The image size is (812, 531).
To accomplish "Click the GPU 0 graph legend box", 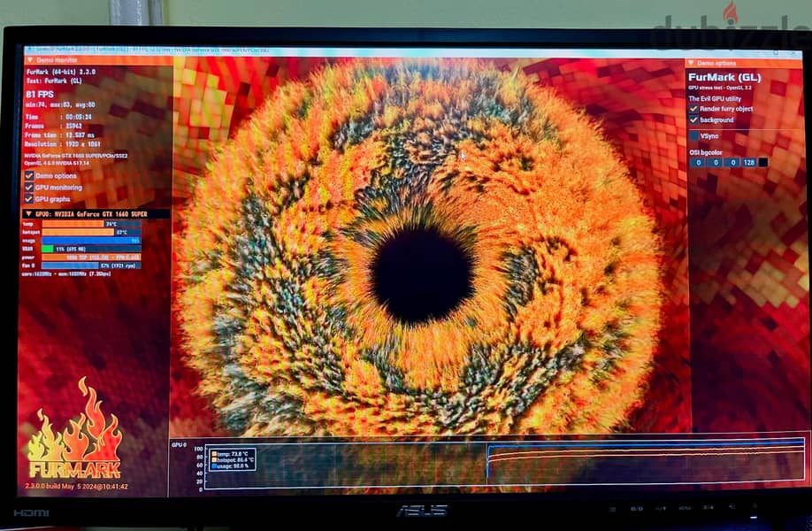I will pos(232,459).
